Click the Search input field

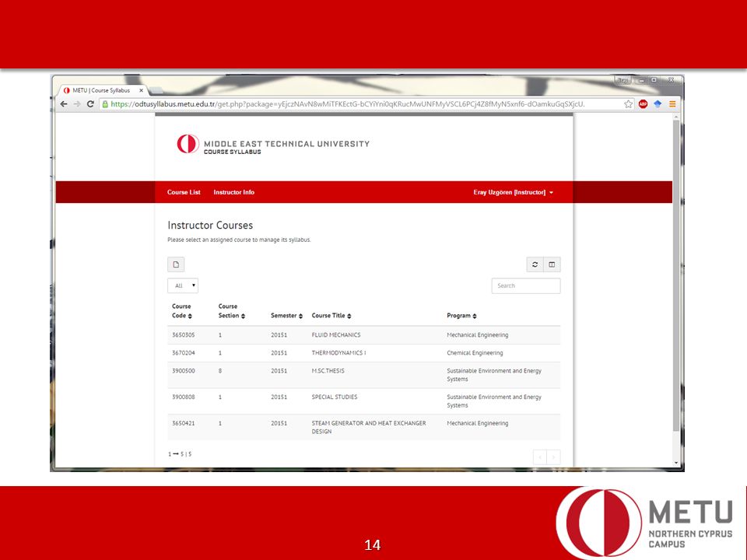(x=526, y=285)
